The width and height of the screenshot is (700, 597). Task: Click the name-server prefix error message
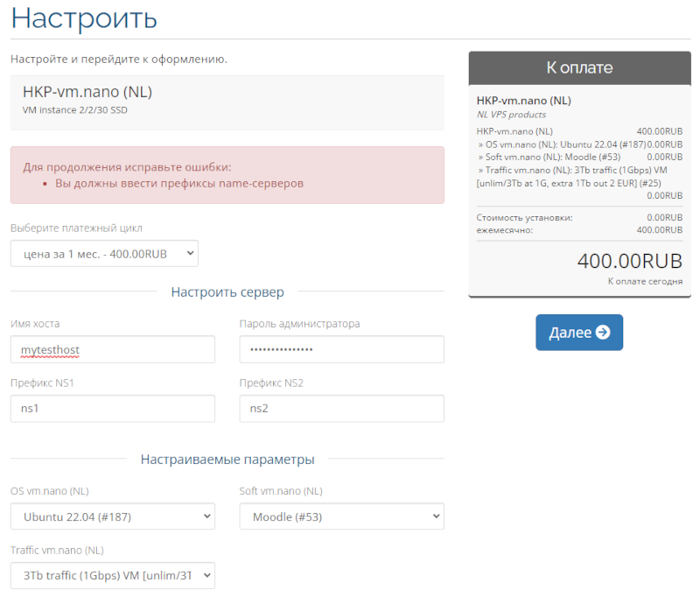tap(179, 184)
